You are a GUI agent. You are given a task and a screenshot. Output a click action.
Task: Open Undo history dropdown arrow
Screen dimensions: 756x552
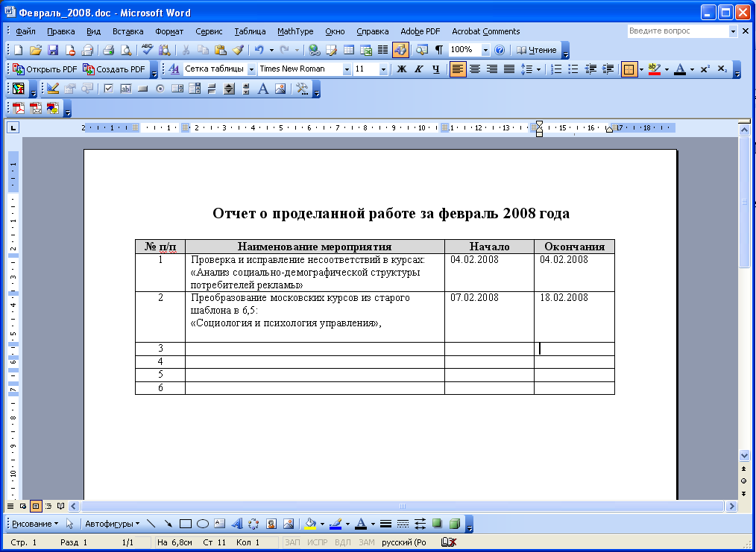(x=271, y=51)
